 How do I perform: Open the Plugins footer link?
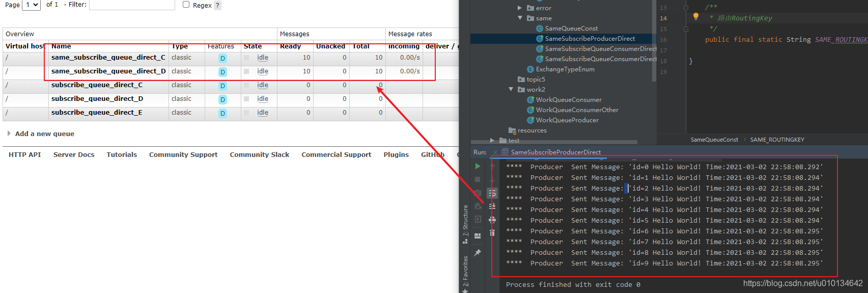point(396,155)
